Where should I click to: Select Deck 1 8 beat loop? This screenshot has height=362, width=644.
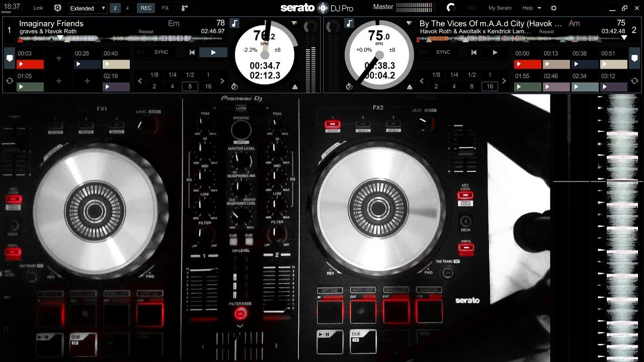pos(190,86)
